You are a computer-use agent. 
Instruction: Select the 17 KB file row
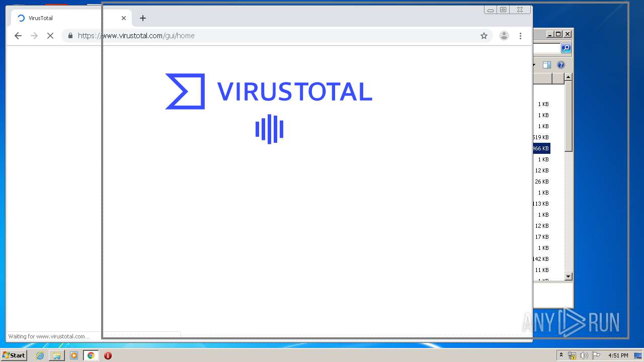tap(541, 237)
